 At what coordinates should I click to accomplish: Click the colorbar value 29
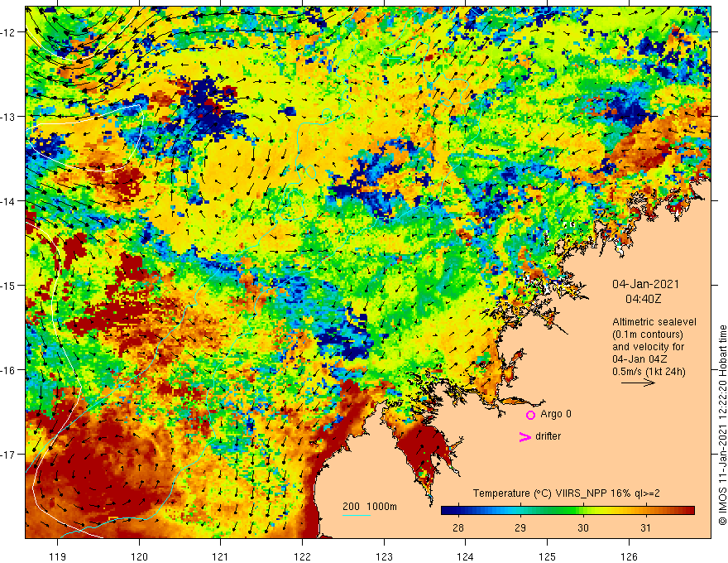(520, 527)
